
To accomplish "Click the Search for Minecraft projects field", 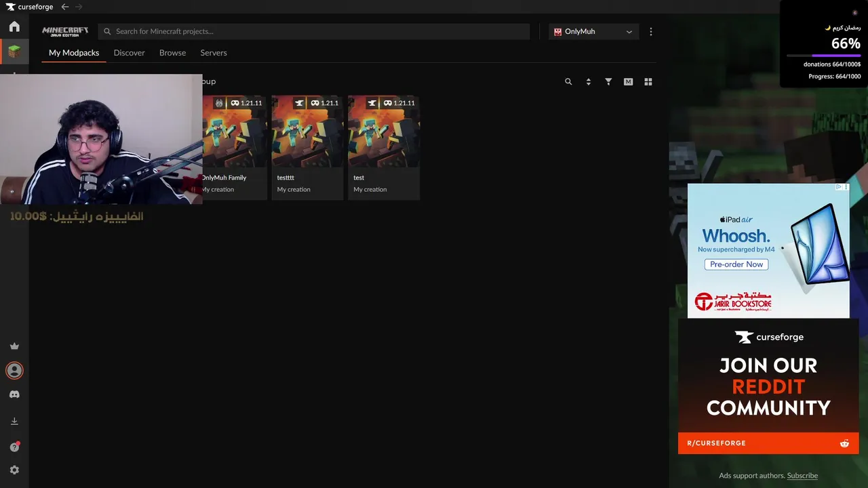I will click(x=314, y=31).
